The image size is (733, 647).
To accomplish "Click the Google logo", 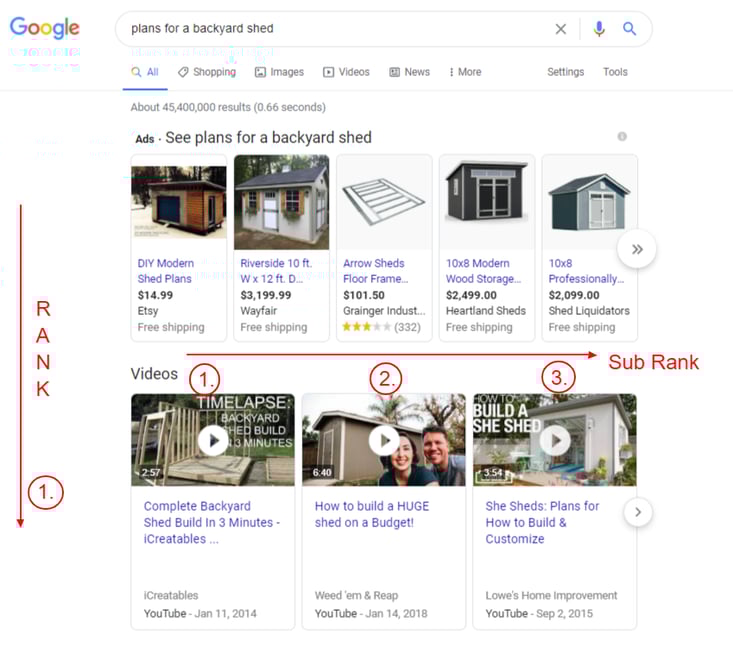I will point(44,27).
